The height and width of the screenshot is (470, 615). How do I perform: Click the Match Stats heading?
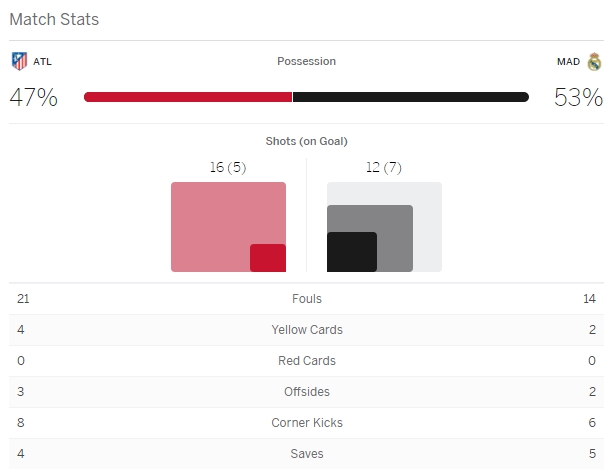tap(54, 19)
